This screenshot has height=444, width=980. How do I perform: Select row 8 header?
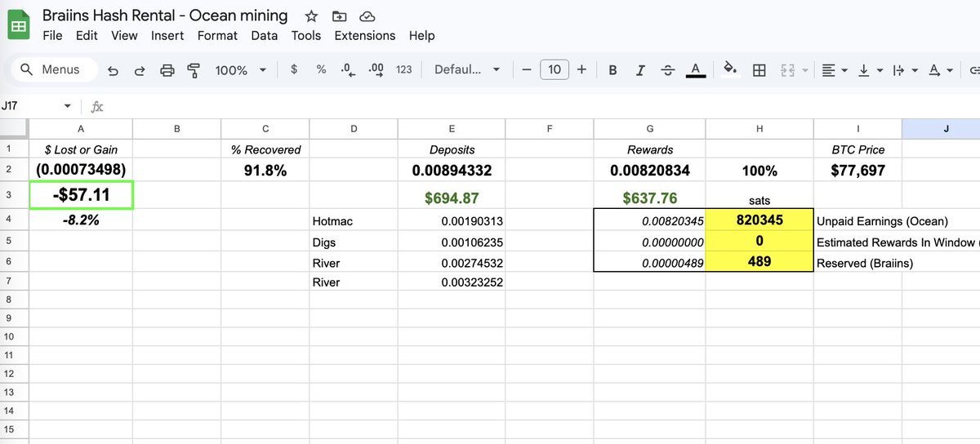pyautogui.click(x=12, y=300)
